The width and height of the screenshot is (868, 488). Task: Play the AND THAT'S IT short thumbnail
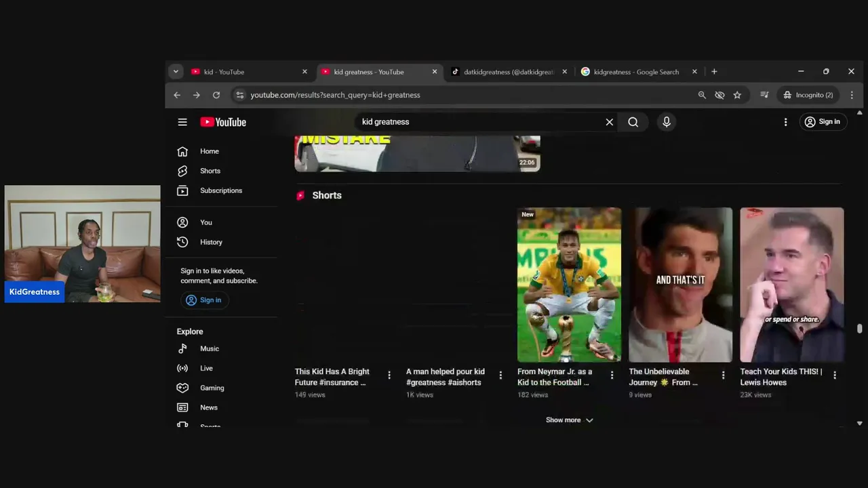pyautogui.click(x=680, y=285)
